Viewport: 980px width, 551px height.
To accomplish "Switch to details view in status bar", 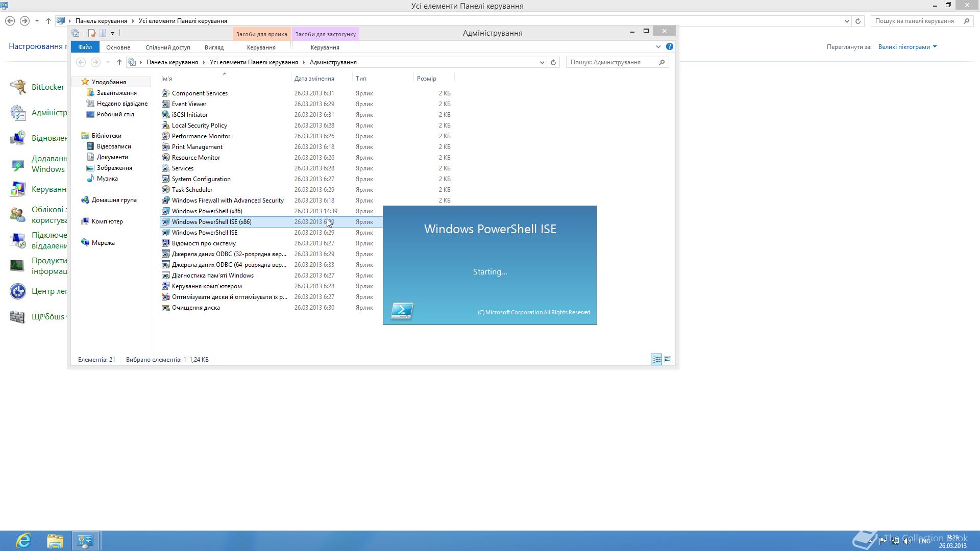I will point(656,360).
